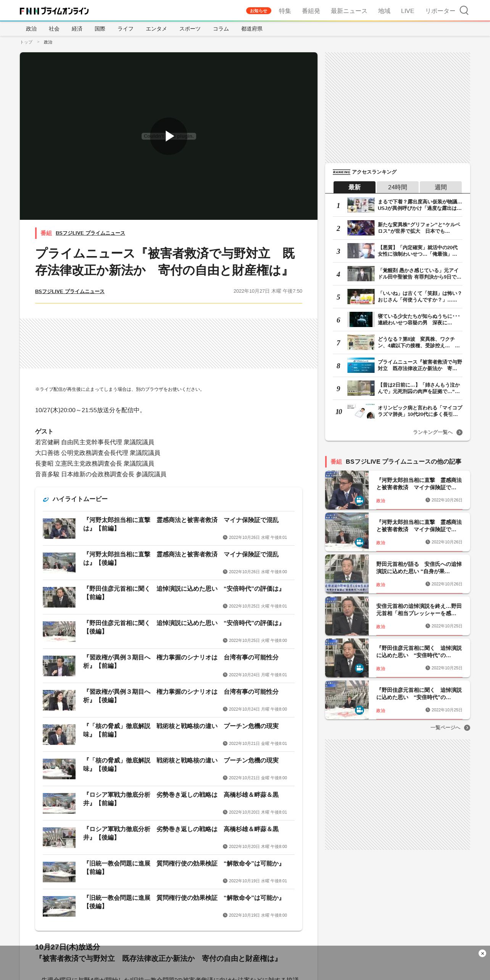Open the 特集 menu item

[x=285, y=11]
